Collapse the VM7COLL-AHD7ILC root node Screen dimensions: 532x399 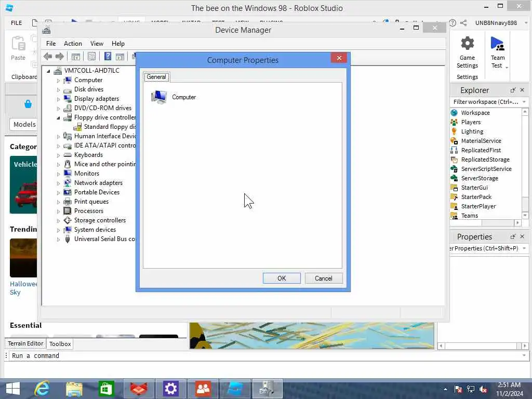pos(48,71)
